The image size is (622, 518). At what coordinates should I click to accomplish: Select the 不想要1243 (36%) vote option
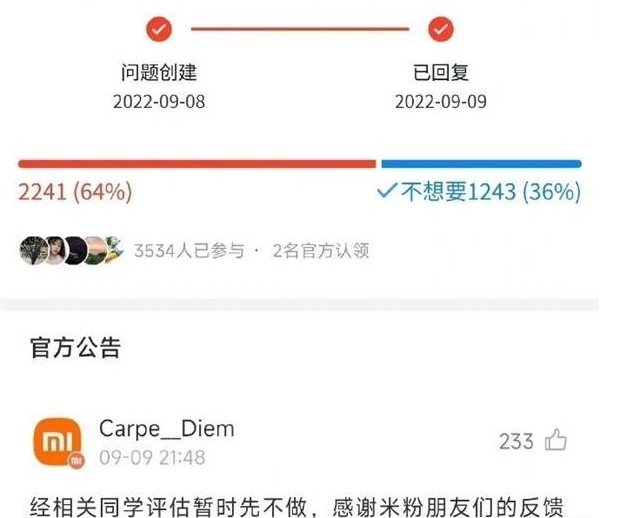coord(491,192)
